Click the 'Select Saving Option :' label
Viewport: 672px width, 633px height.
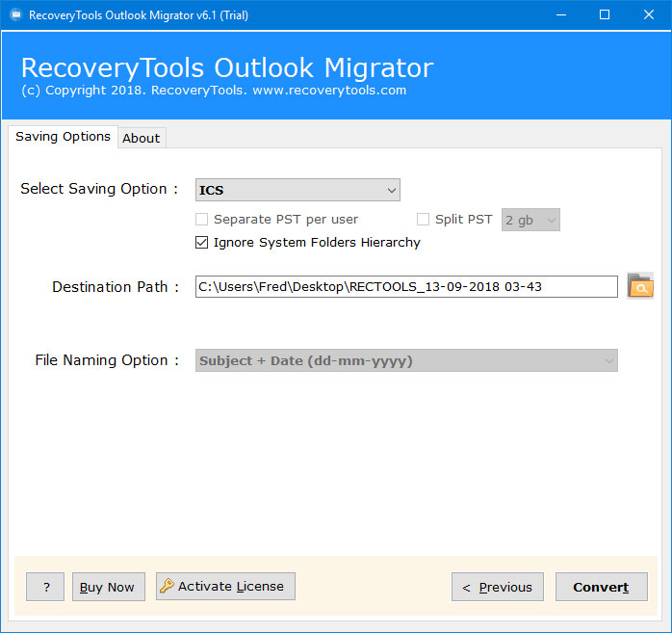tap(99, 189)
